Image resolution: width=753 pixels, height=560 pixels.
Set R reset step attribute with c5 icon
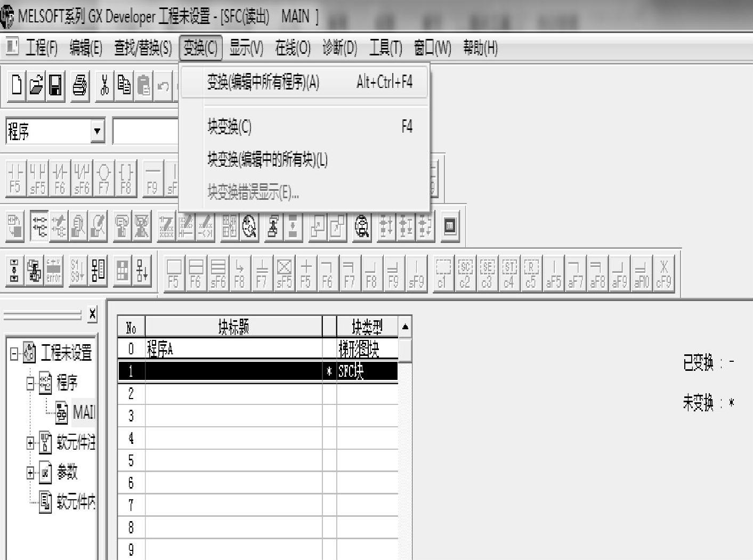tap(531, 273)
